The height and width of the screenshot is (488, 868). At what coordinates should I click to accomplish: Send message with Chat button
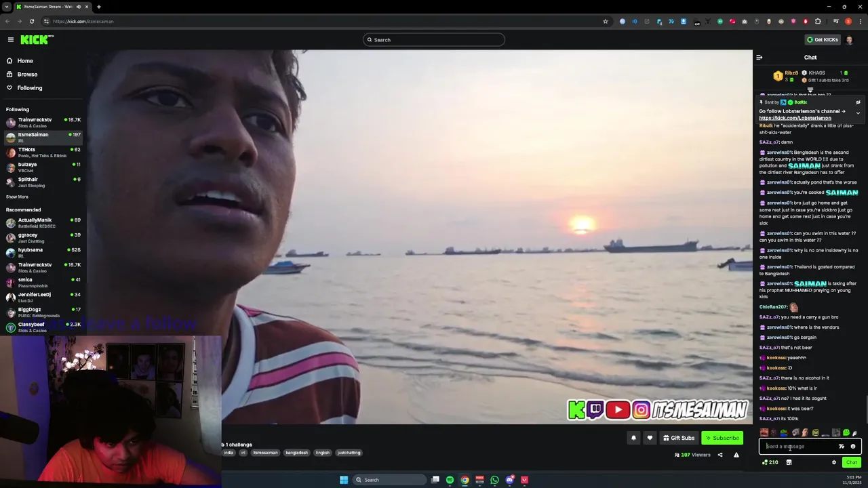(x=852, y=462)
